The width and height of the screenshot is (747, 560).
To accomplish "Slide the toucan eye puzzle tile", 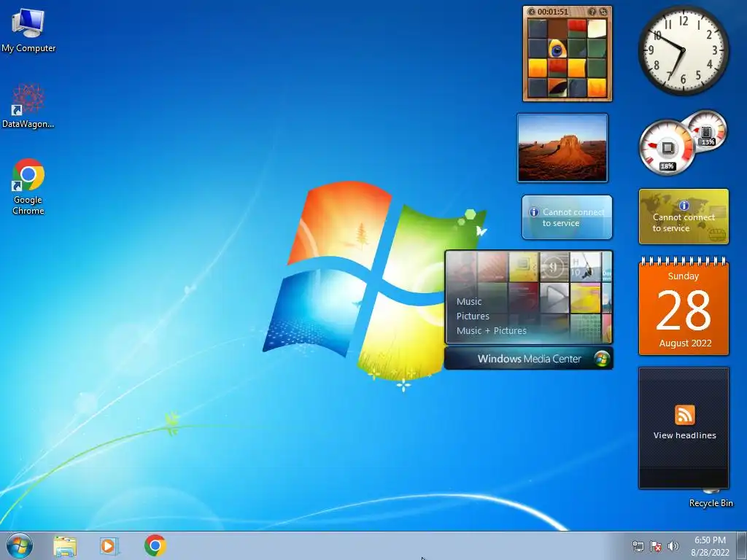I will point(557,49).
